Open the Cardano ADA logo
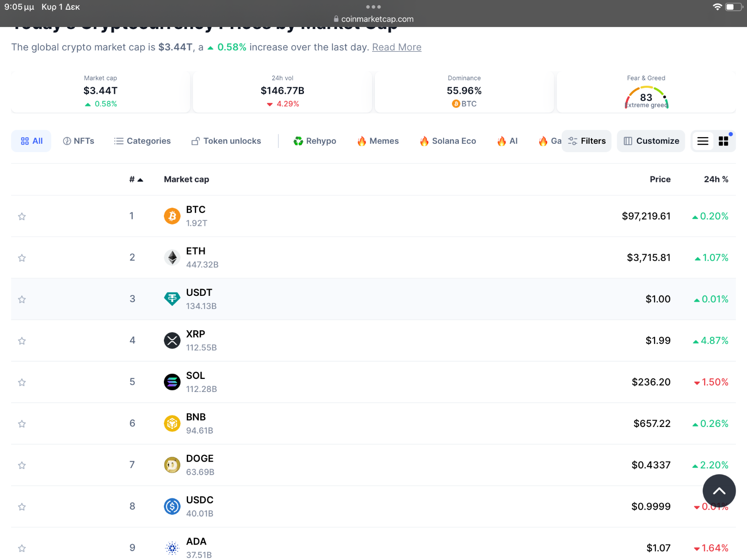747x560 pixels. tap(172, 548)
